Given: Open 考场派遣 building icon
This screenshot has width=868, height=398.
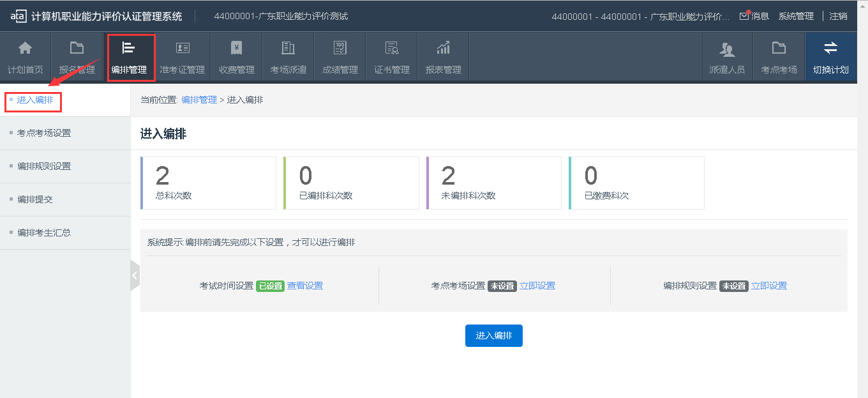Looking at the screenshot, I should tap(288, 48).
